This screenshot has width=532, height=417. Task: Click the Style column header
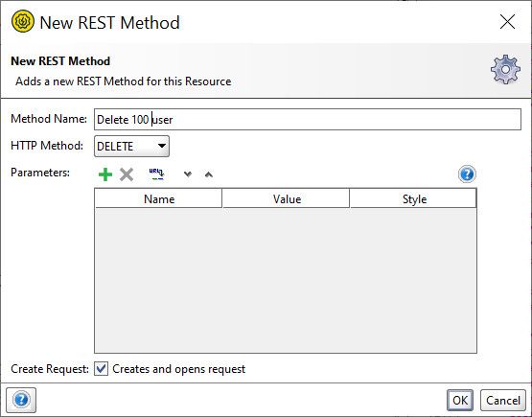pyautogui.click(x=413, y=198)
